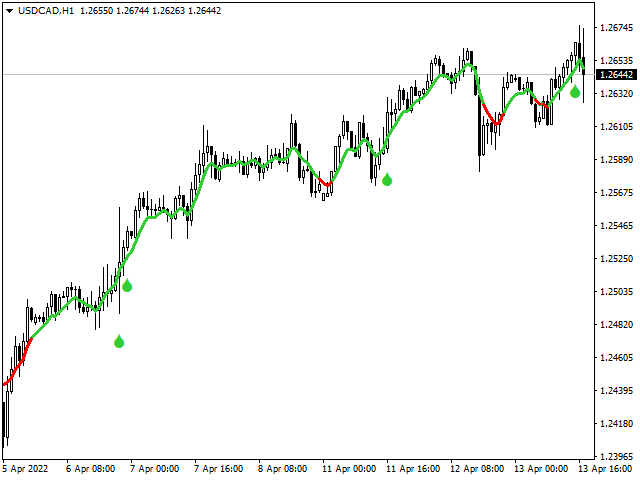Select the current price label 1.26442
The image size is (640, 480).
[617, 75]
